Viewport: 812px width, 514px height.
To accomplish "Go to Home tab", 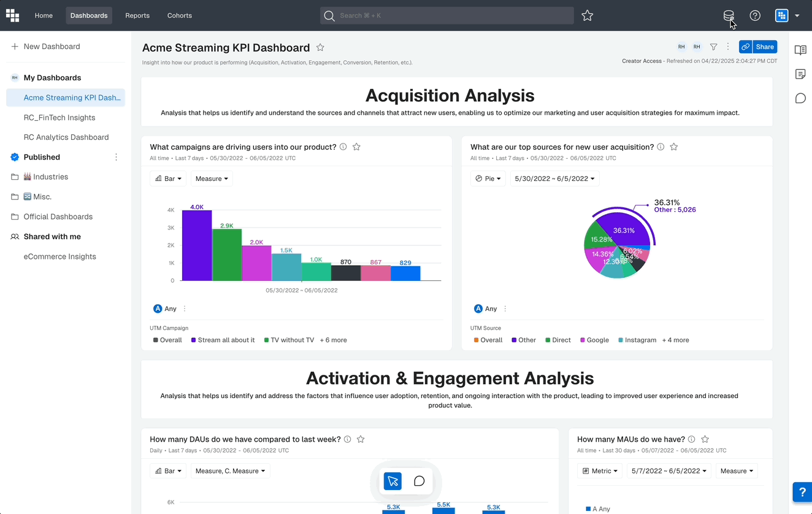I will (x=44, y=15).
